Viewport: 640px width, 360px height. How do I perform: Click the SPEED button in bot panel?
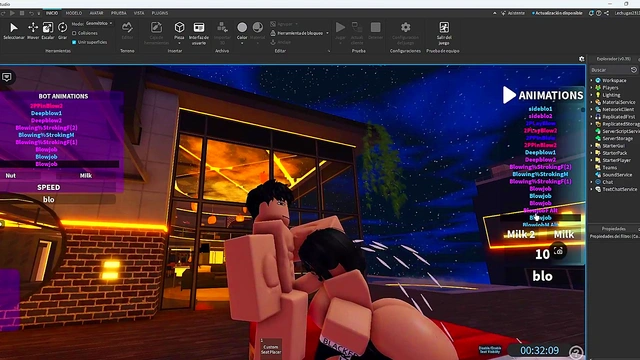pos(49,187)
